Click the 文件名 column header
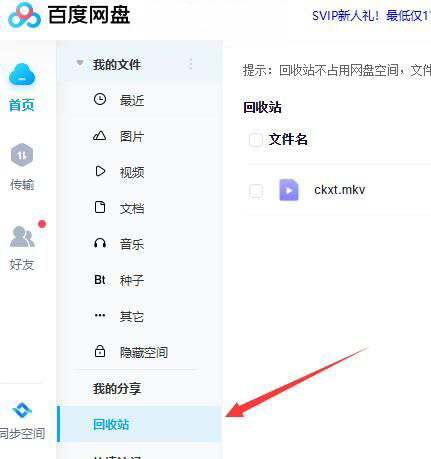Viewport: 431px width, 459px height. tap(288, 139)
